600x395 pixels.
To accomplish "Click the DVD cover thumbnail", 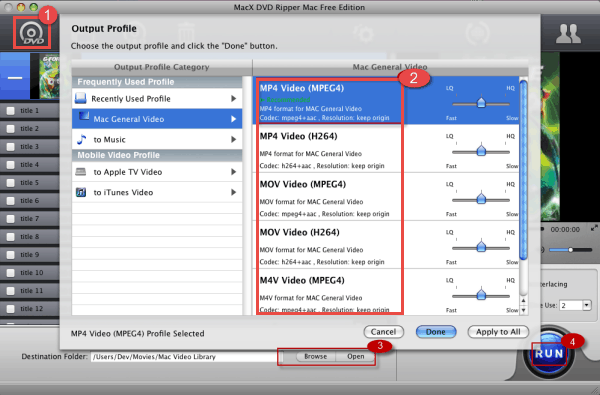I will pos(49,75).
